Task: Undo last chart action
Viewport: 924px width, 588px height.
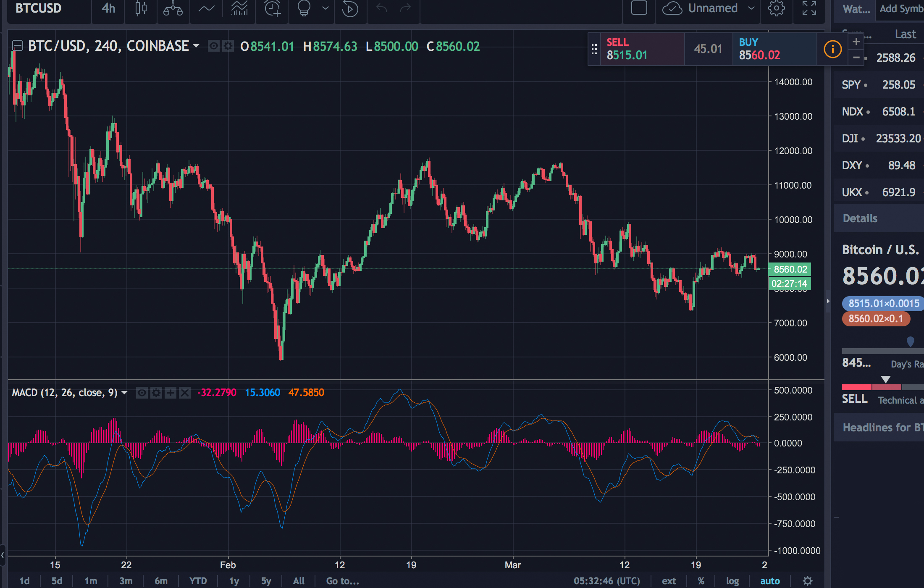Action: point(381,8)
